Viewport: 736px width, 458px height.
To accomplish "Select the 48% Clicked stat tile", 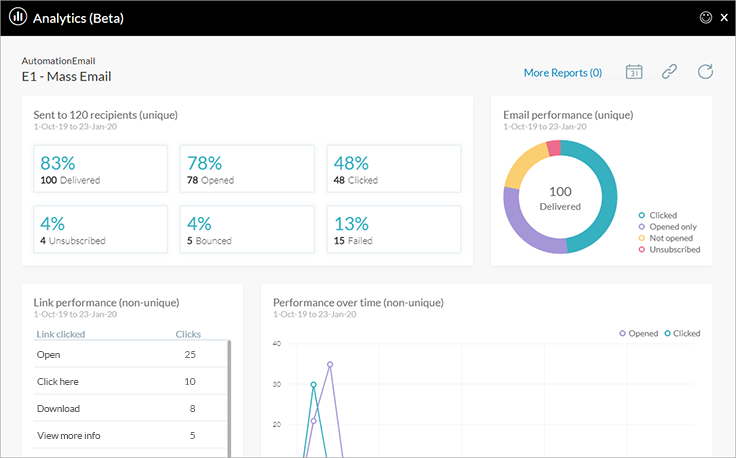I will tap(394, 170).
